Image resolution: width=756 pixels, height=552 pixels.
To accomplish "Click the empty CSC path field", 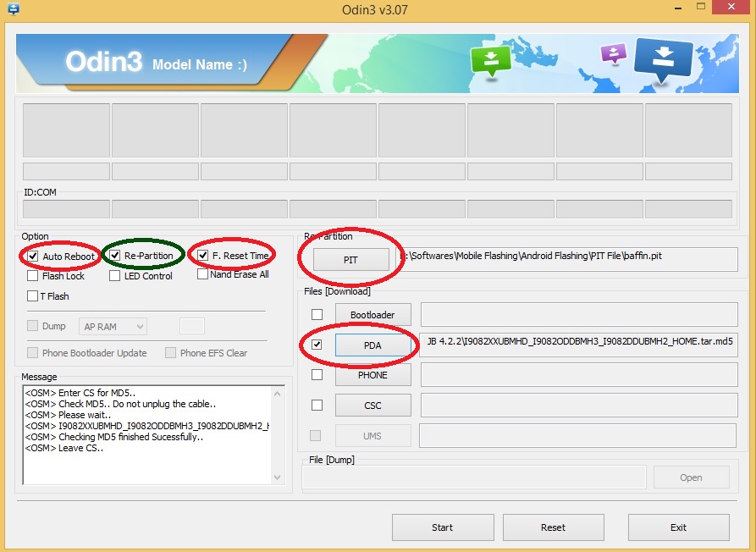I will coord(579,405).
